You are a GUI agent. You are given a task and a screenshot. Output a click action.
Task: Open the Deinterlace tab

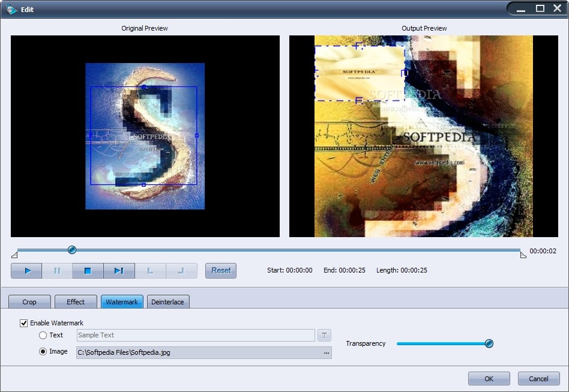pos(168,301)
